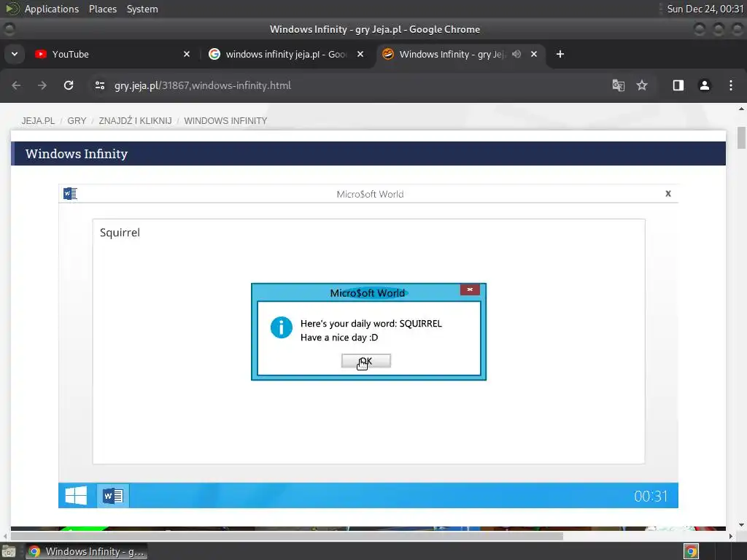This screenshot has height=560, width=747.
Task: Click the blue info icon in dialog
Action: (x=281, y=327)
